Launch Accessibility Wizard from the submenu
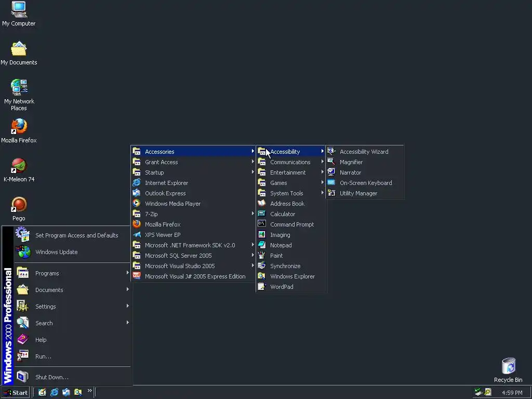The height and width of the screenshot is (399, 532). pyautogui.click(x=365, y=152)
